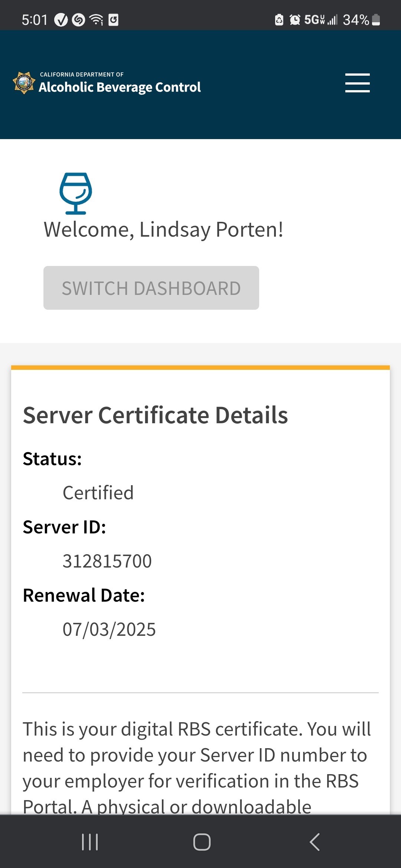Tap the Wi-Fi icon in status bar
Viewport: 401px width, 868px height.
point(97,20)
